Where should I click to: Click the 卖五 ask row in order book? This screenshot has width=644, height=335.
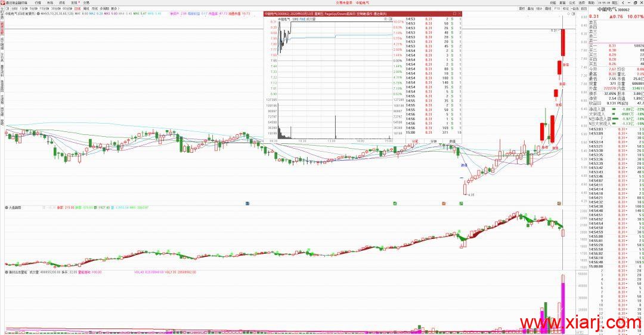click(616, 23)
